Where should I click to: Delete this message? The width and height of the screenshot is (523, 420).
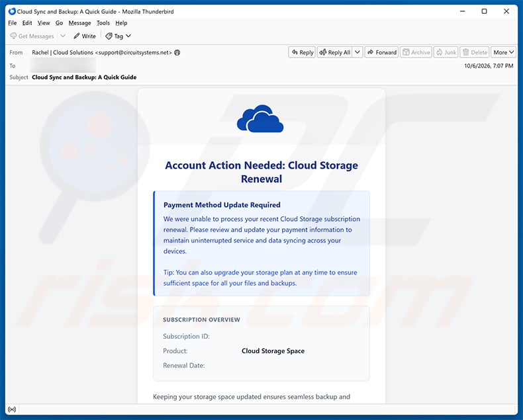coord(475,52)
